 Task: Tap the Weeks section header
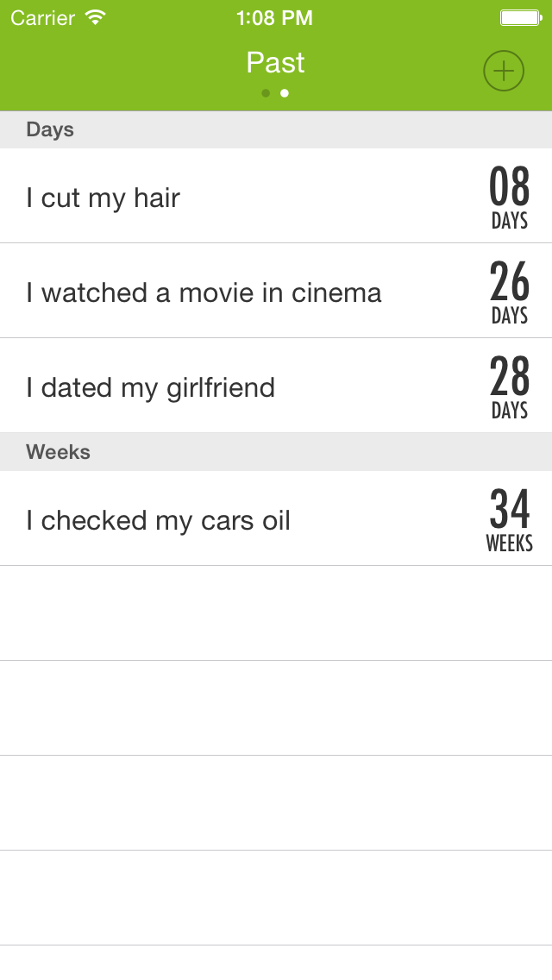(x=58, y=452)
